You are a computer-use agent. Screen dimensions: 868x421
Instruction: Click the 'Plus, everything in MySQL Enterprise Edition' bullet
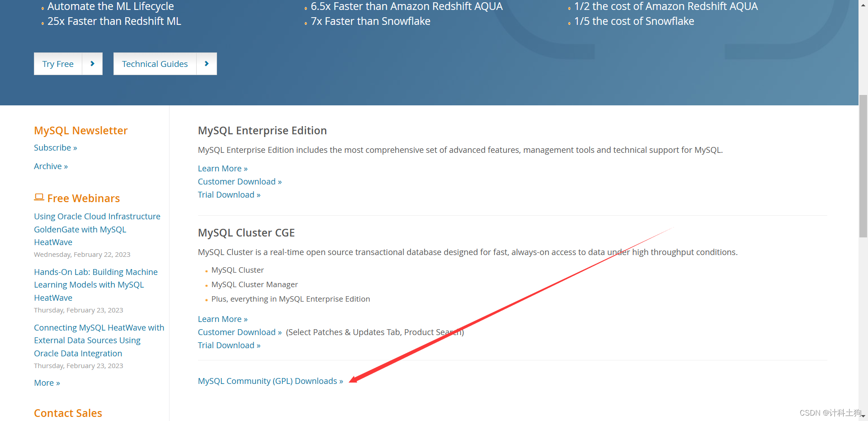(291, 299)
